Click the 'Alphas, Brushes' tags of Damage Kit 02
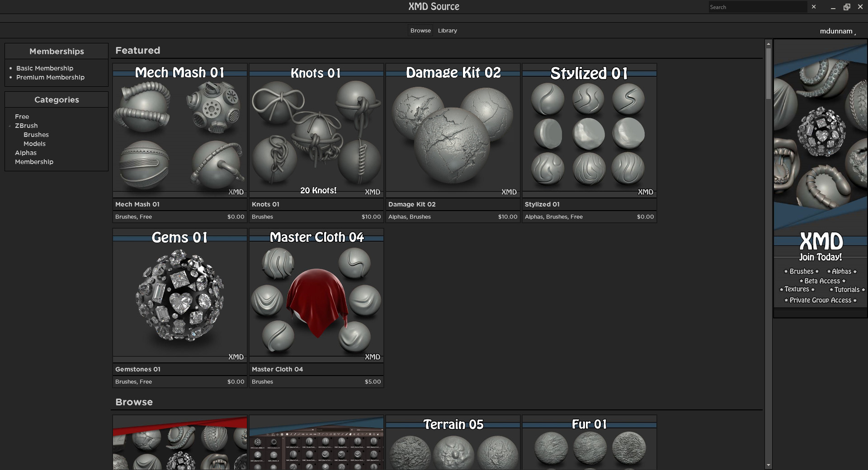Image resolution: width=868 pixels, height=470 pixels. click(410, 217)
